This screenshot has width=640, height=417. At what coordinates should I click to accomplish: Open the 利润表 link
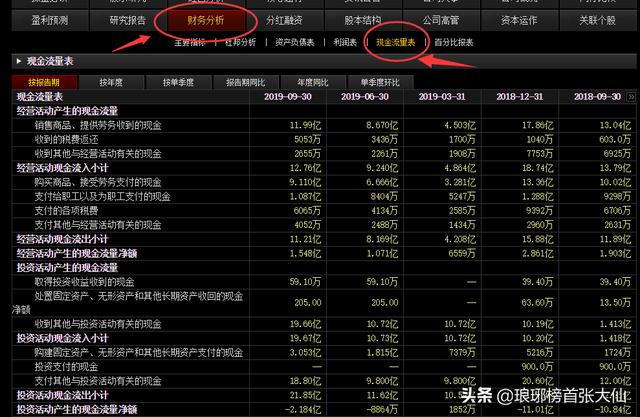tap(345, 42)
